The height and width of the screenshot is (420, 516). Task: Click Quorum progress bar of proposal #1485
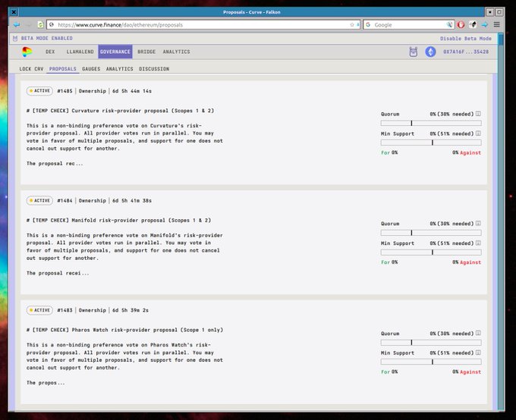point(431,123)
